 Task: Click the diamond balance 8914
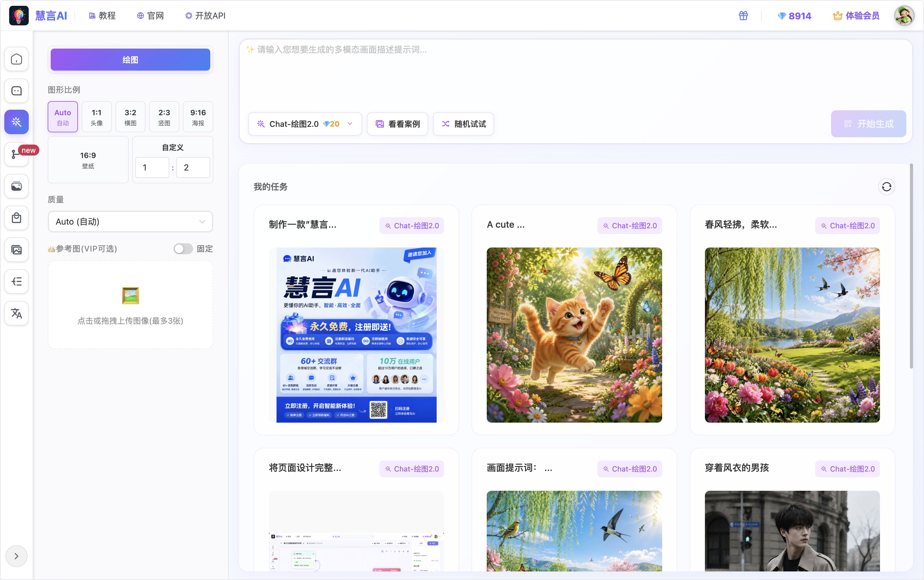coord(794,16)
